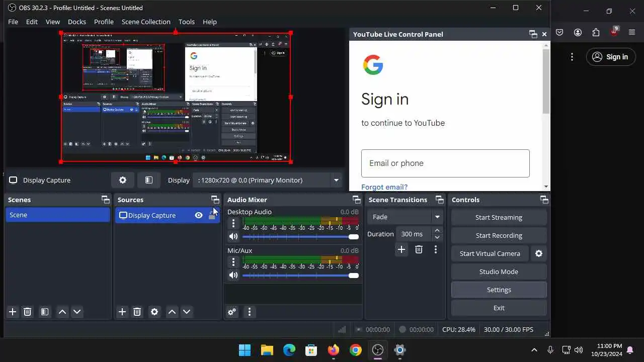Open source properties gear in Sources toolbar
Viewport: 644px width, 362px height.
coord(154,312)
